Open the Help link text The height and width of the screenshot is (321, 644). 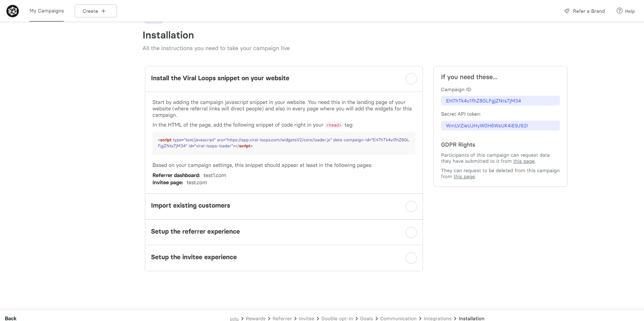pos(630,11)
